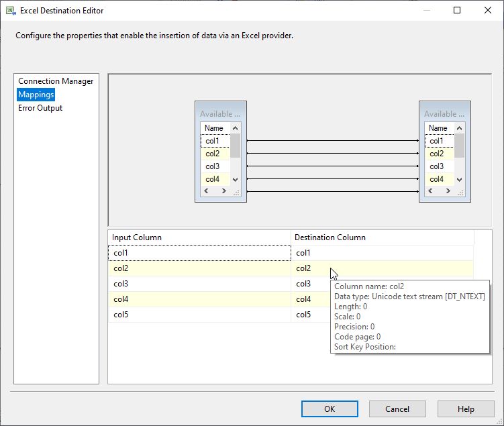The height and width of the screenshot is (426, 504).
Task: Select col4 in available input columns box
Action: pos(215,179)
